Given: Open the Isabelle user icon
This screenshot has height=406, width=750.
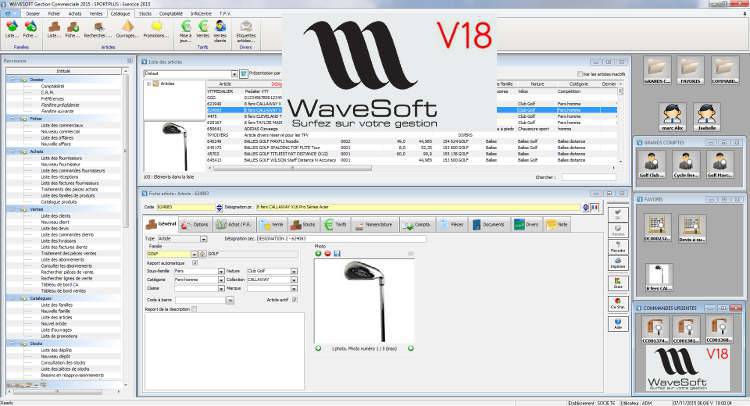Looking at the screenshot, I should (x=706, y=117).
